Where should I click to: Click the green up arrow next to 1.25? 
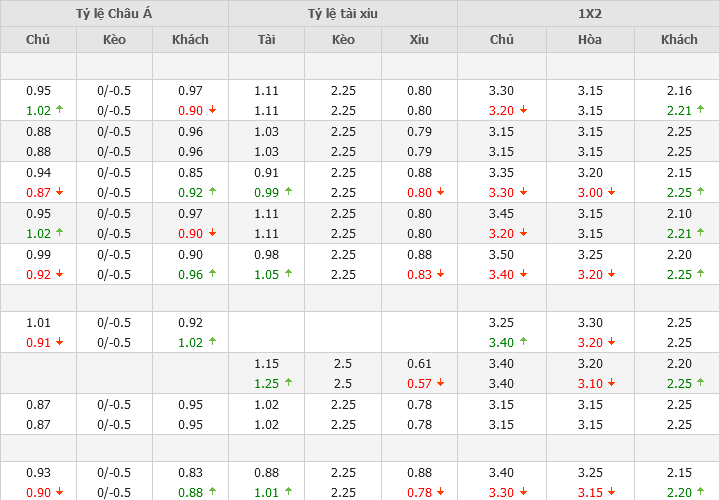point(287,383)
